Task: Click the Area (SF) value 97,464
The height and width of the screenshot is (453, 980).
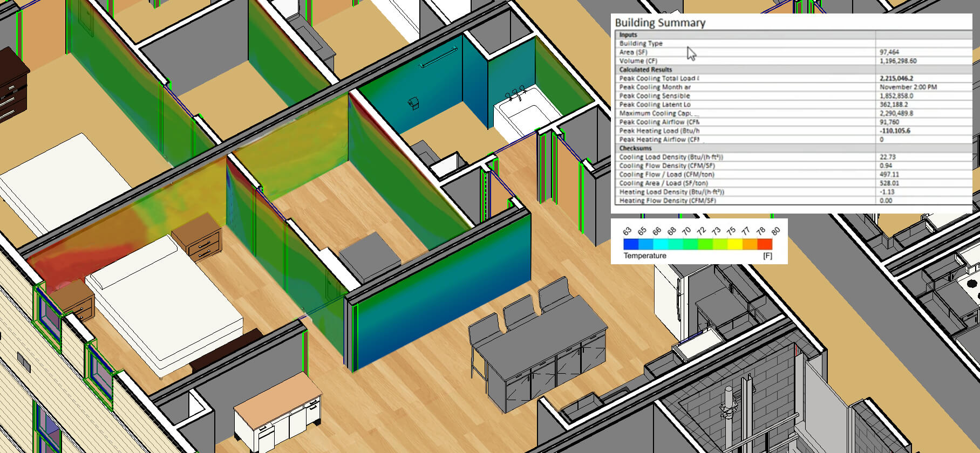Action: tap(889, 52)
